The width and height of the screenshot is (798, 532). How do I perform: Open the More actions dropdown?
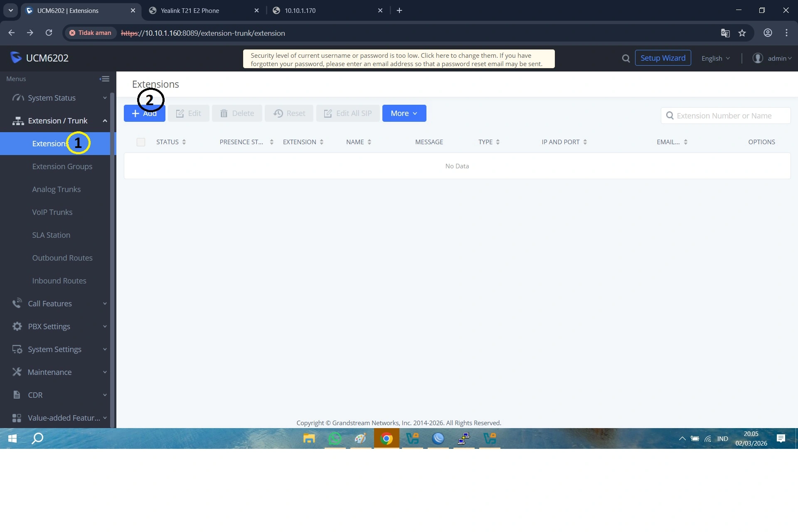click(404, 113)
